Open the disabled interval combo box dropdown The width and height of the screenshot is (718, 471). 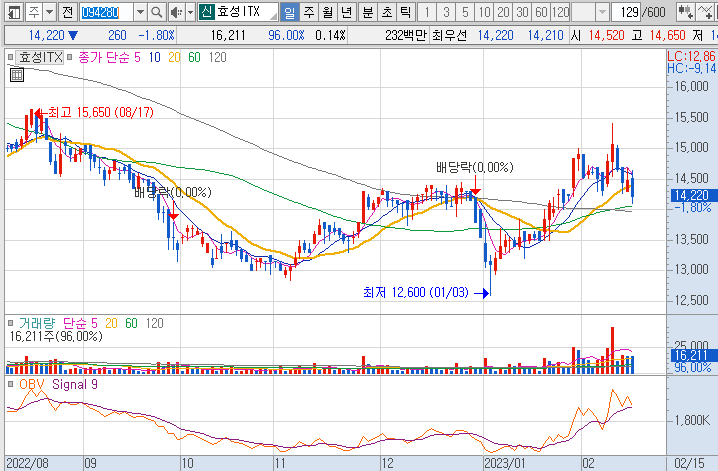click(x=603, y=12)
